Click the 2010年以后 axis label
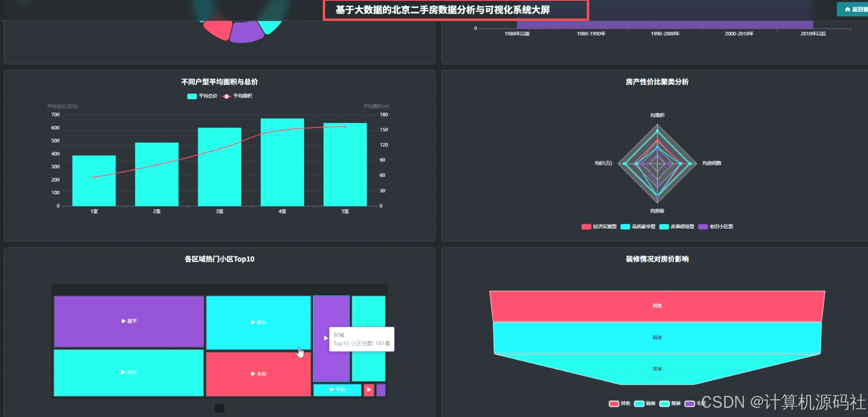 point(813,34)
